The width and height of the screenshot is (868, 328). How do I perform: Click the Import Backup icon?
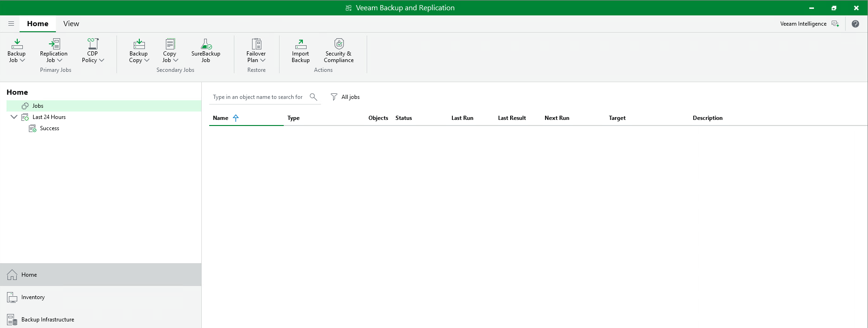(x=301, y=44)
